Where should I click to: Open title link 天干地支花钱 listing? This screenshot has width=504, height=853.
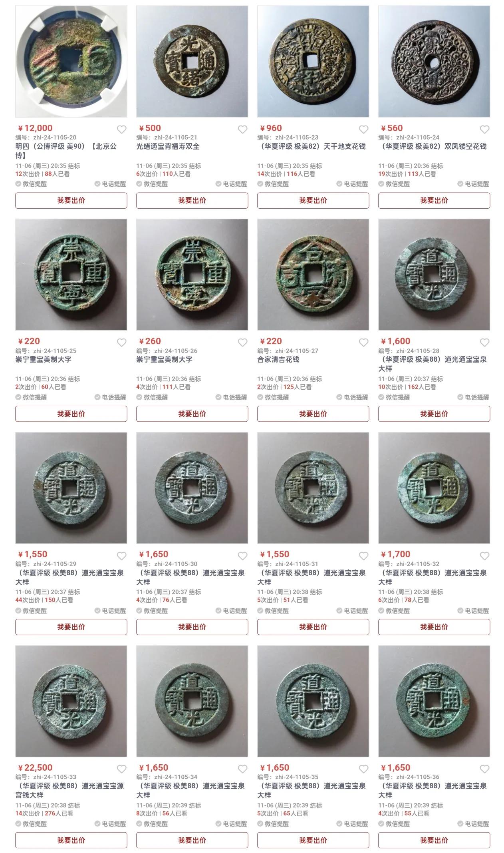[x=312, y=146]
